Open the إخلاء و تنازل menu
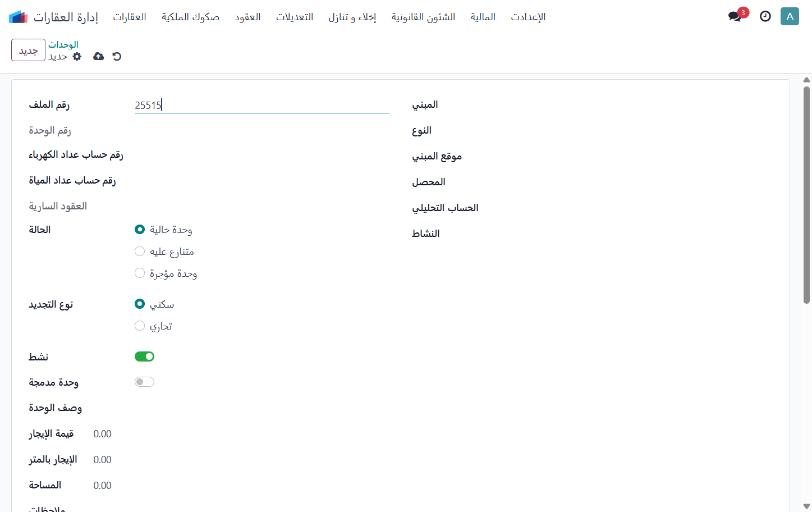812x512 pixels. (x=352, y=17)
